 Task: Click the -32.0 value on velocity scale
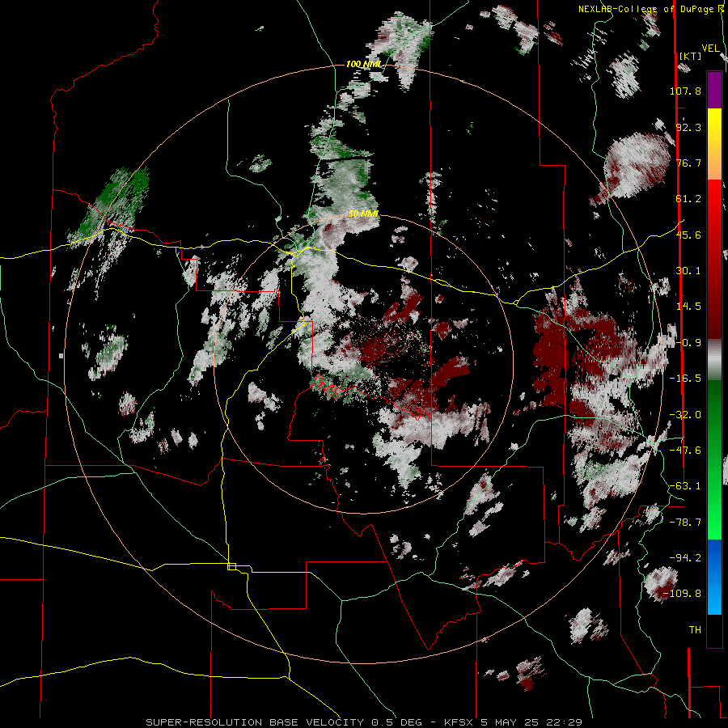(685, 415)
